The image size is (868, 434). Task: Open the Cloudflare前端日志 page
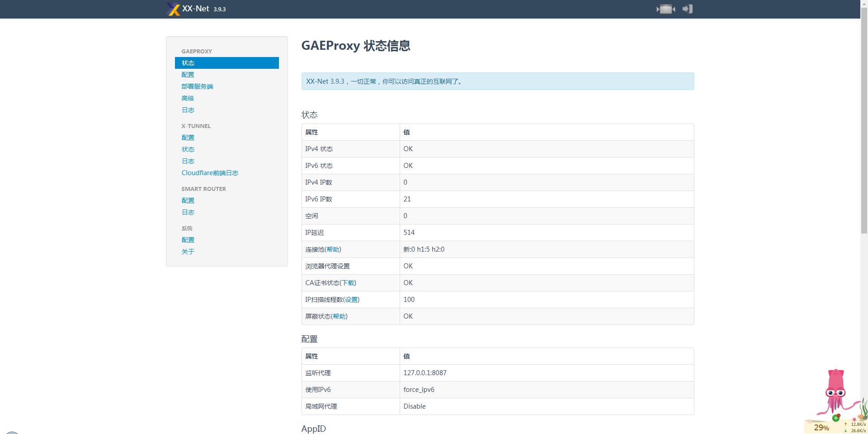[210, 172]
